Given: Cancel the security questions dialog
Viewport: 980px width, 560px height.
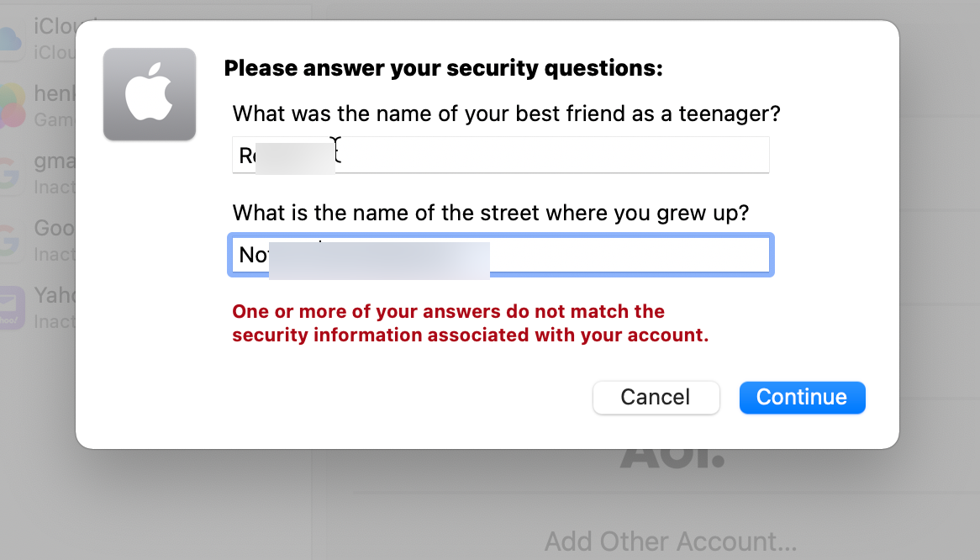Looking at the screenshot, I should [656, 398].
